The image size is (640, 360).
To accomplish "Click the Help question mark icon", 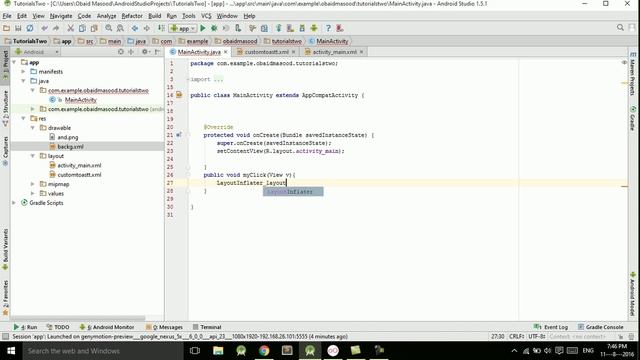I will click(x=328, y=28).
